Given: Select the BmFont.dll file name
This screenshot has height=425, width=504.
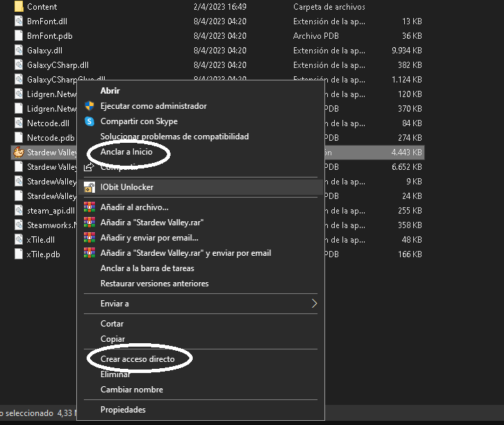Looking at the screenshot, I should (x=47, y=21).
